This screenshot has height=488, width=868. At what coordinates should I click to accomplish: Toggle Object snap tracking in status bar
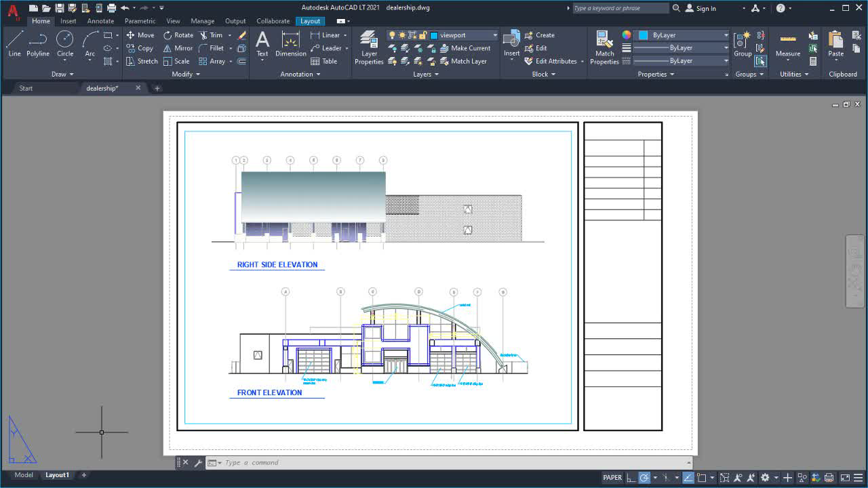(688, 477)
